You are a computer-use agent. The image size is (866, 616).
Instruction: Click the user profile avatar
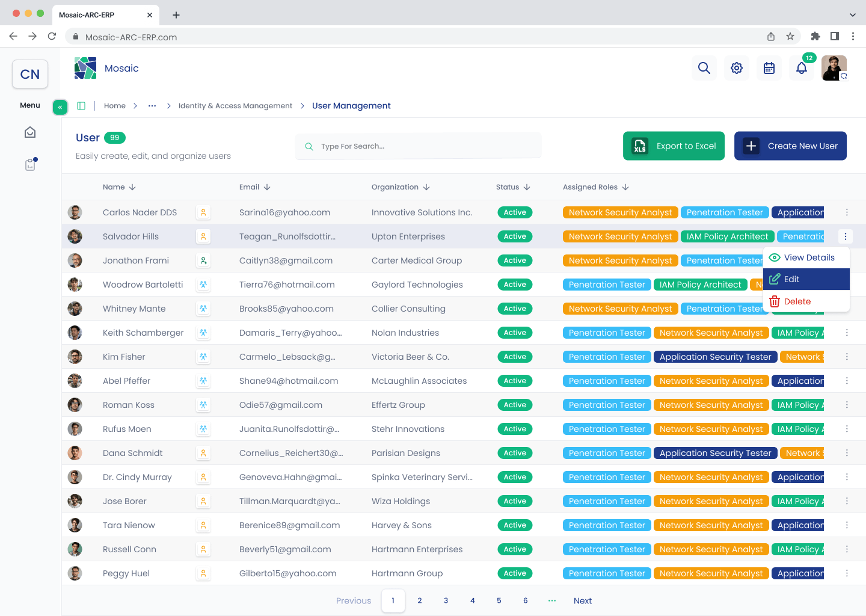pos(834,68)
